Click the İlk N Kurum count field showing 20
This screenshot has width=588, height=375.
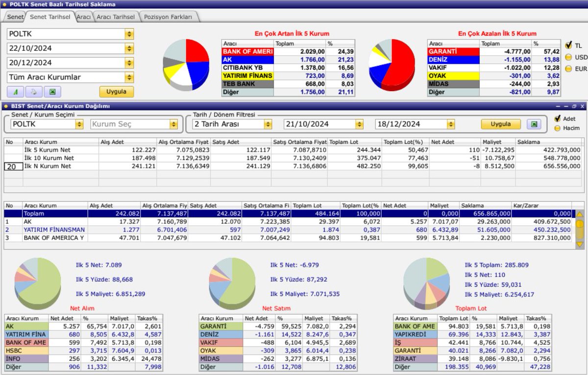point(13,166)
